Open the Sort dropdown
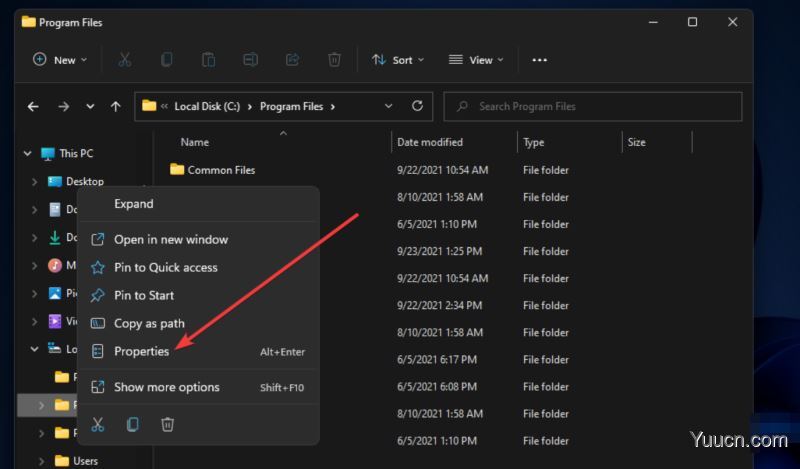 [x=398, y=60]
